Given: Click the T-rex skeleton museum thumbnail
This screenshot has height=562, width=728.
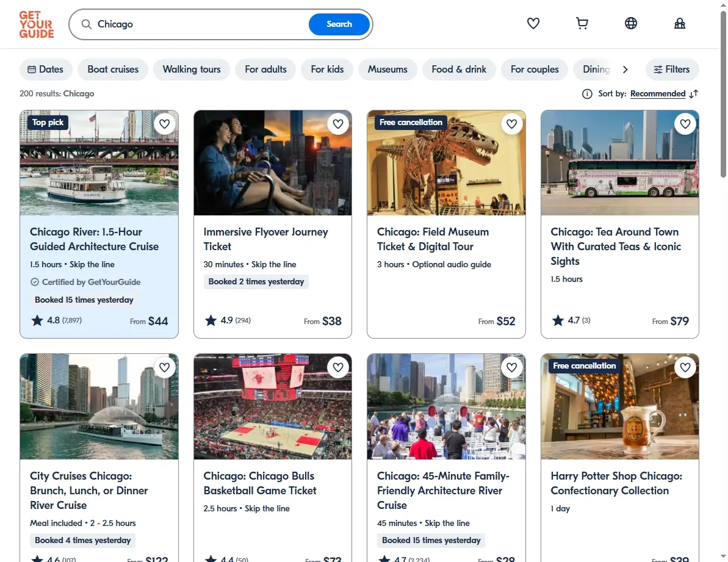Looking at the screenshot, I should 446,163.
